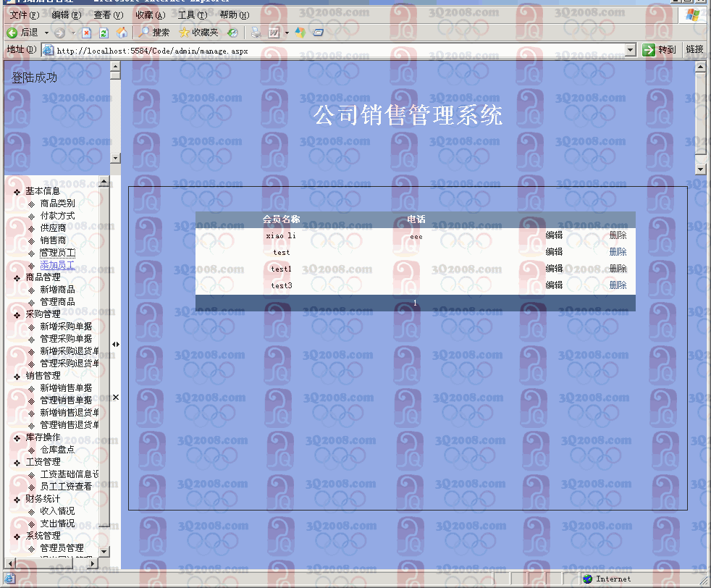This screenshot has width=711, height=588.
Task: Open 管理员工 in the sidebar
Action: coord(57,253)
